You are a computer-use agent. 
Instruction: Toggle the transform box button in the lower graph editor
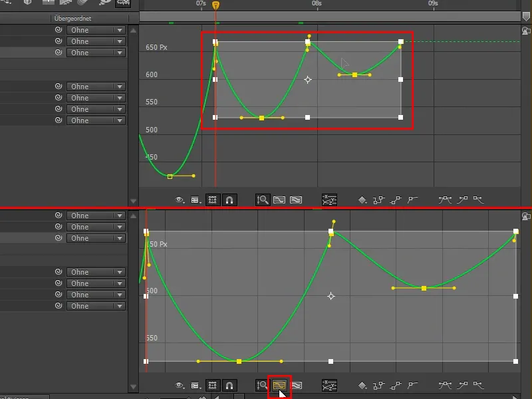[x=213, y=386]
